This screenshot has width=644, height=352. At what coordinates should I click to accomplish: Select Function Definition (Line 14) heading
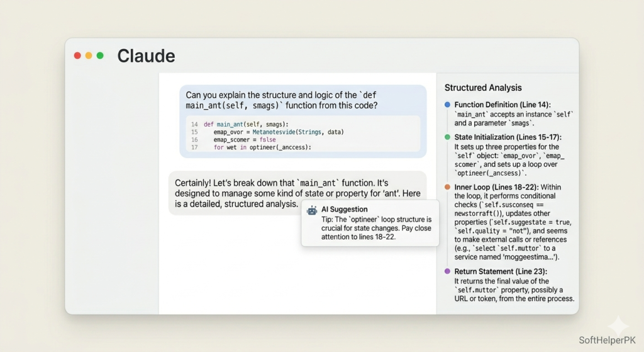pyautogui.click(x=502, y=105)
